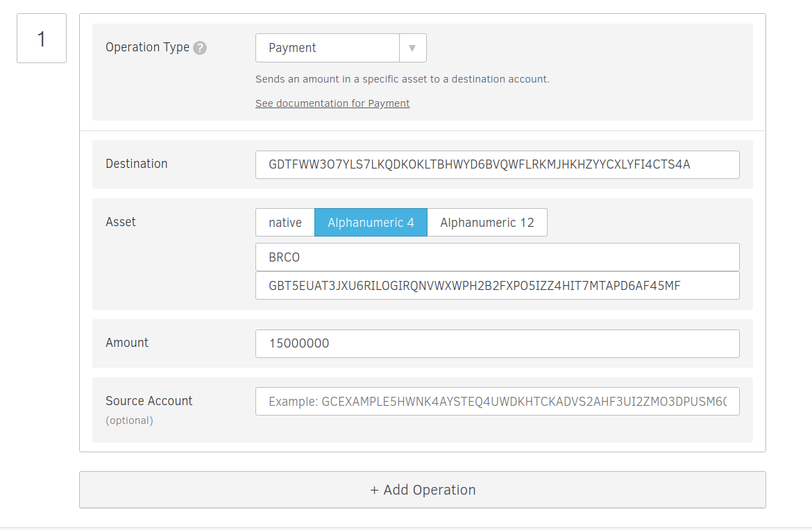Click into the Destination address field
Screen dimensions: 812x530
click(497, 164)
